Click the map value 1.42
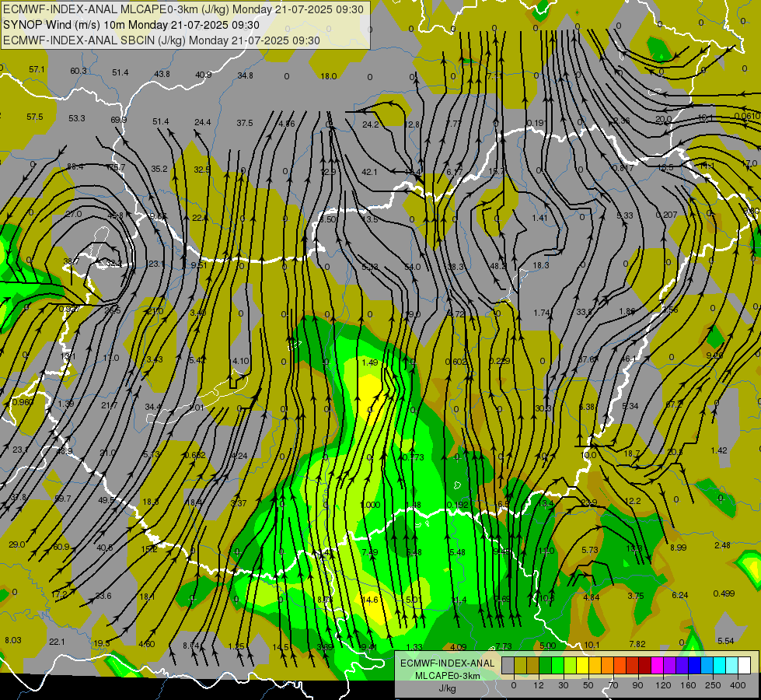The height and width of the screenshot is (700, 761). (719, 450)
